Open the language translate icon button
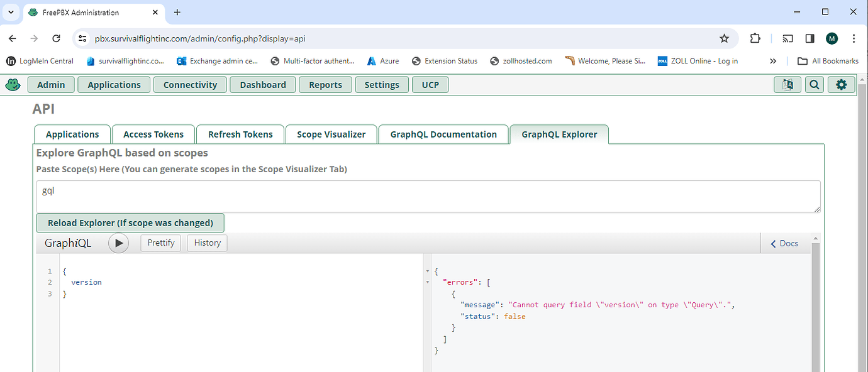 click(787, 85)
